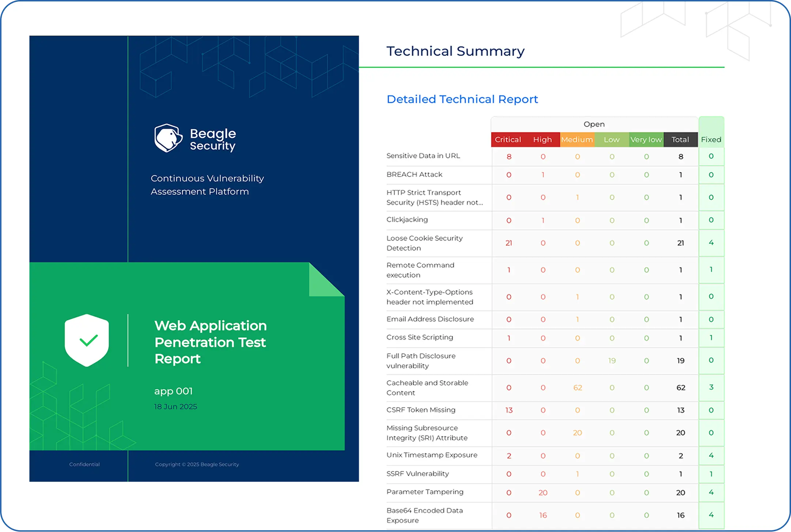Click the Total column header
The height and width of the screenshot is (532, 791).
click(x=680, y=140)
